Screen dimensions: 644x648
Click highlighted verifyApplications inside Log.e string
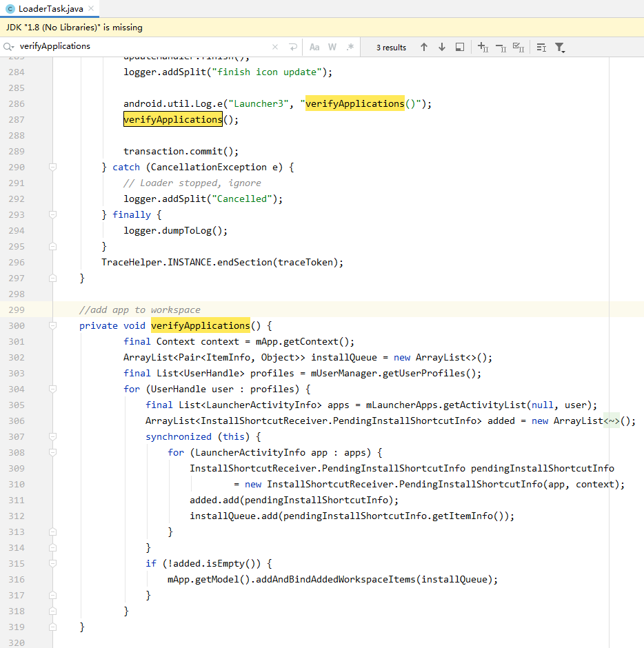[x=354, y=103]
